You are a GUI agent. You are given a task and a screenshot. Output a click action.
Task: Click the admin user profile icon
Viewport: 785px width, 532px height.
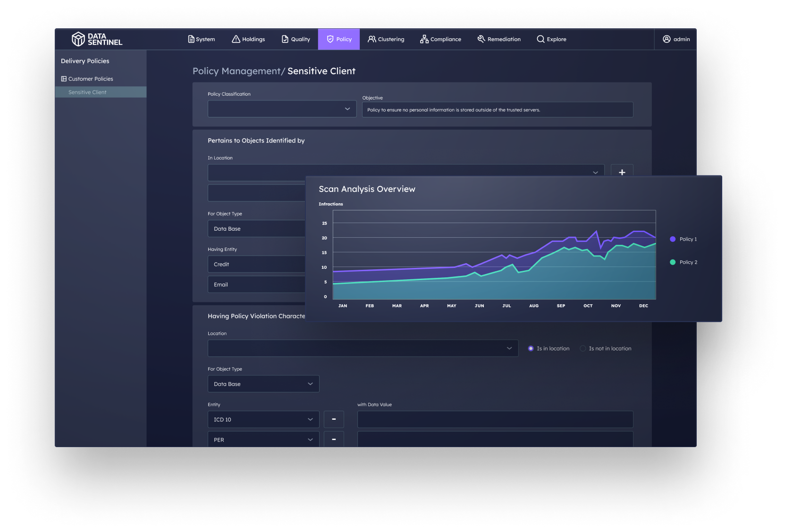(x=667, y=39)
